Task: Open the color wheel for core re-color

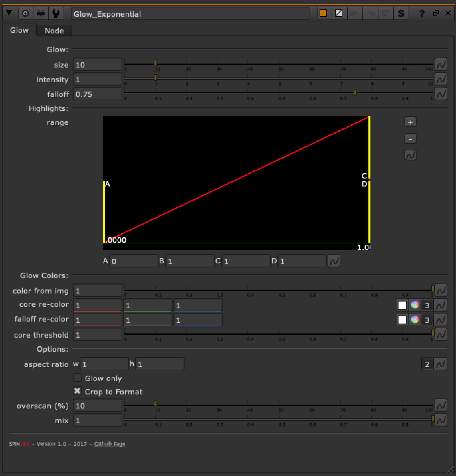Action: (x=415, y=305)
